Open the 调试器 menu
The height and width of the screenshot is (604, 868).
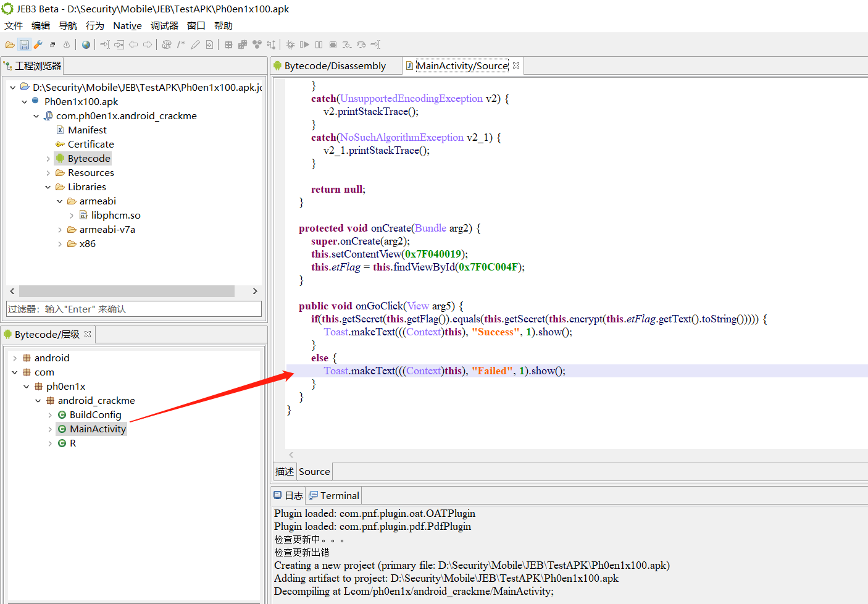point(164,25)
